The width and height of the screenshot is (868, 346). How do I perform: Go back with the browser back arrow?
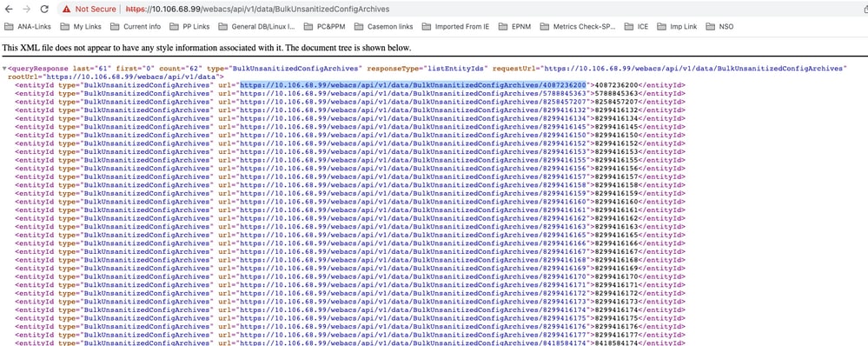(x=9, y=10)
